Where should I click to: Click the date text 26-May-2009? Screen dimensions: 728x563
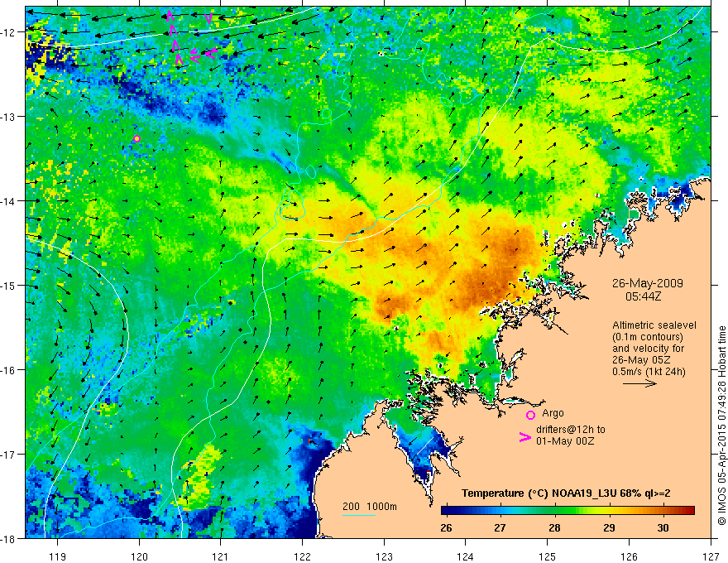(x=647, y=283)
